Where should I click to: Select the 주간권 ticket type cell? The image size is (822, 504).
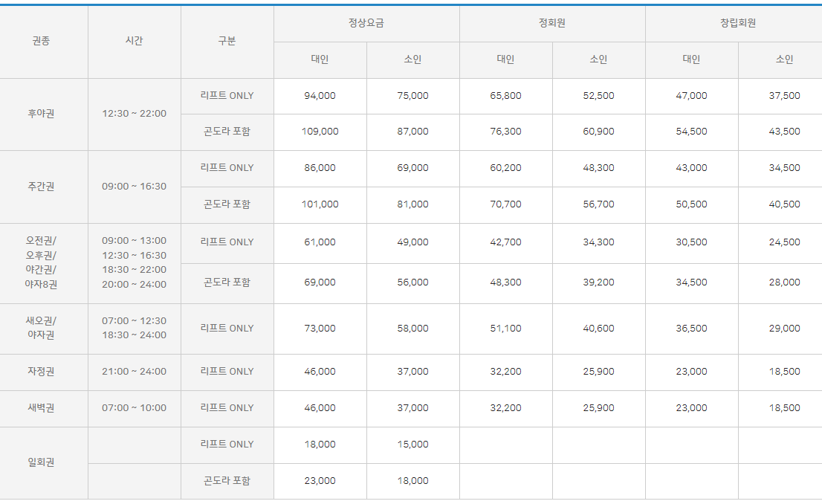[43, 187]
